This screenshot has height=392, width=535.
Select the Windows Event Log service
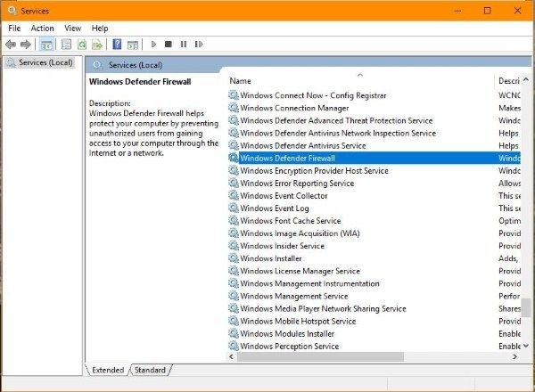point(275,208)
